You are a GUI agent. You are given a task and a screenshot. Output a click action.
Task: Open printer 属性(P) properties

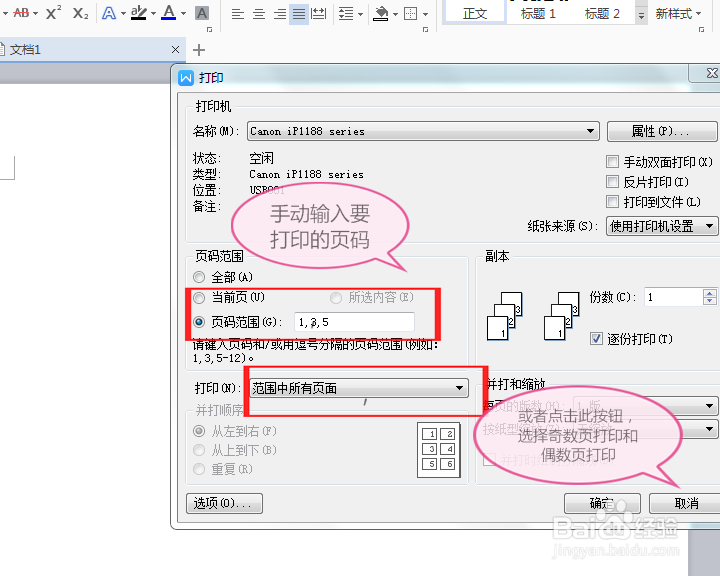[661, 131]
